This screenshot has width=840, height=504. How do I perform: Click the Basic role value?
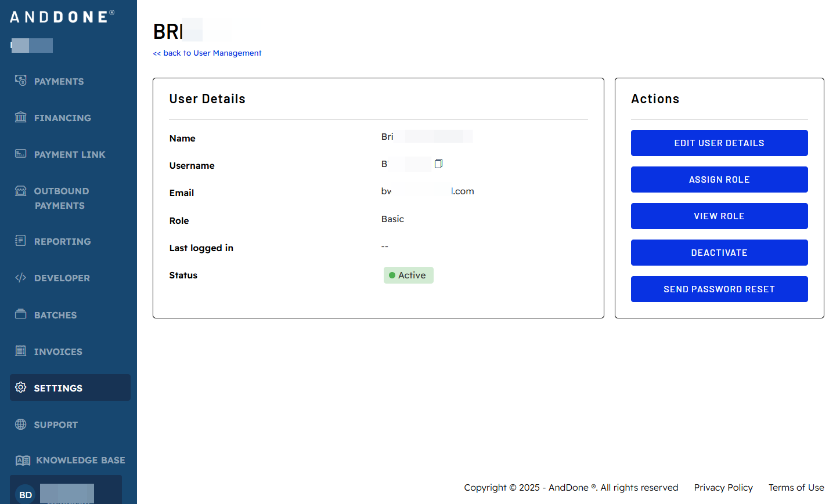point(392,219)
